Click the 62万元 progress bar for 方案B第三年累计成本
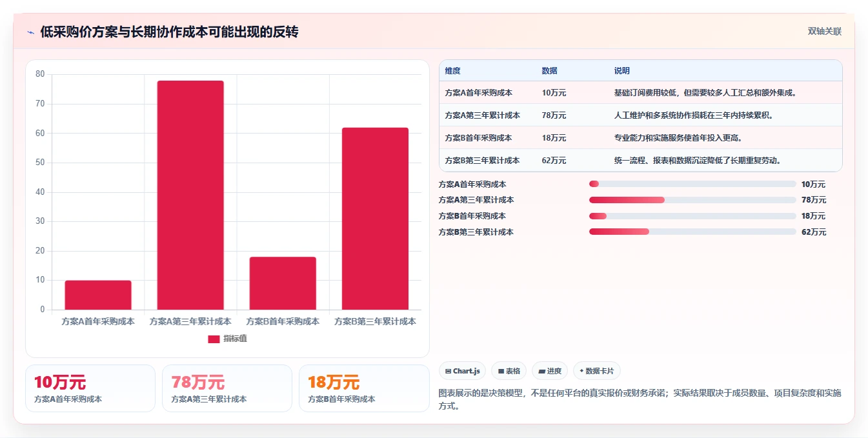Viewport: 868px width, 438px height. [x=692, y=232]
